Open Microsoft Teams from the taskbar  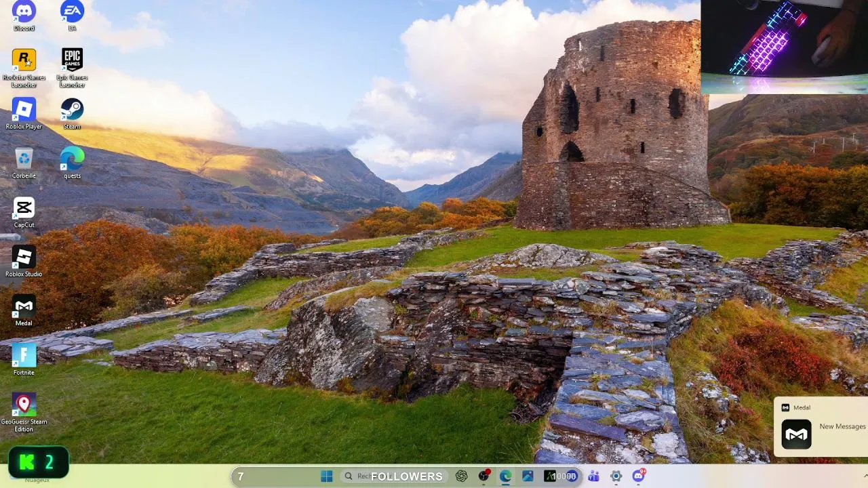[x=594, y=476]
